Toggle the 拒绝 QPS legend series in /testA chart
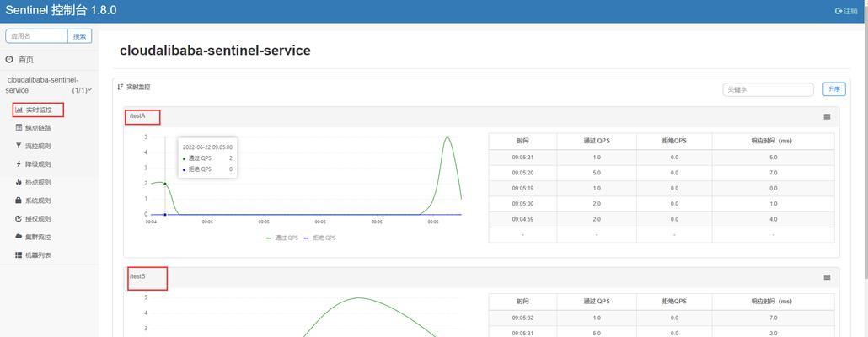This screenshot has width=868, height=337. [x=320, y=238]
